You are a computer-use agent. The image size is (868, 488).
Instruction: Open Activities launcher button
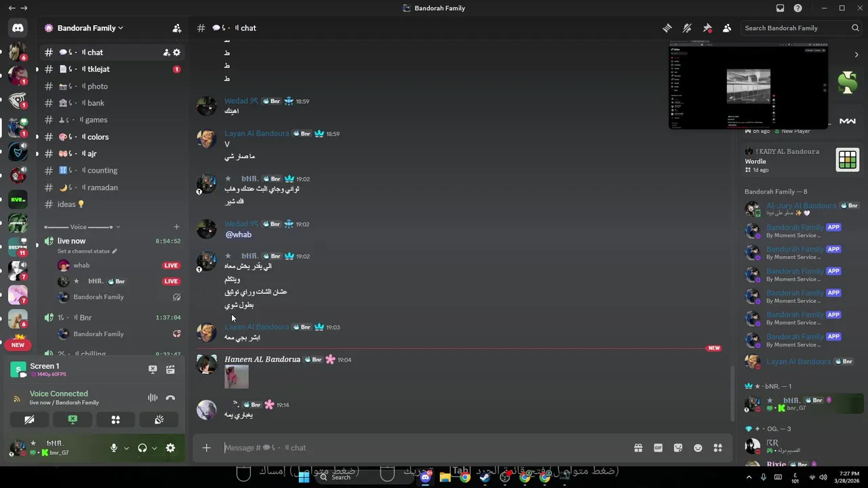(x=115, y=420)
